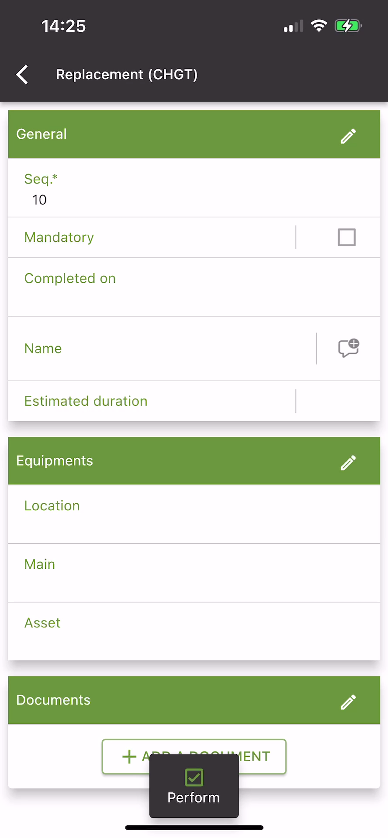Open the Asset equipment field

pos(194,631)
